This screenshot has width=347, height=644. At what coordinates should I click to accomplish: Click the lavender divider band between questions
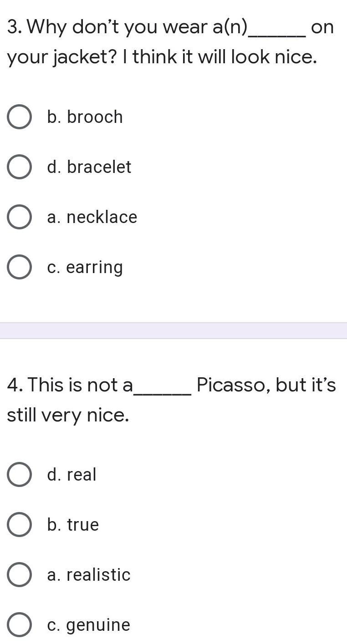coord(173,330)
